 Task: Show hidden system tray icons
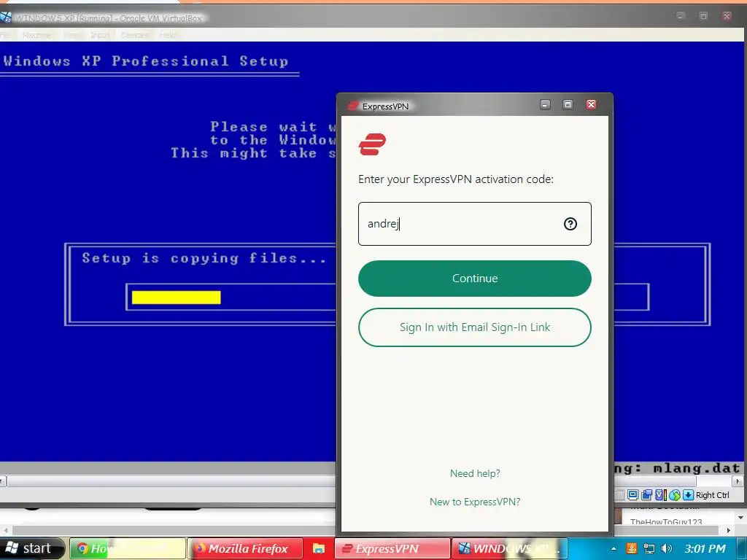614,548
